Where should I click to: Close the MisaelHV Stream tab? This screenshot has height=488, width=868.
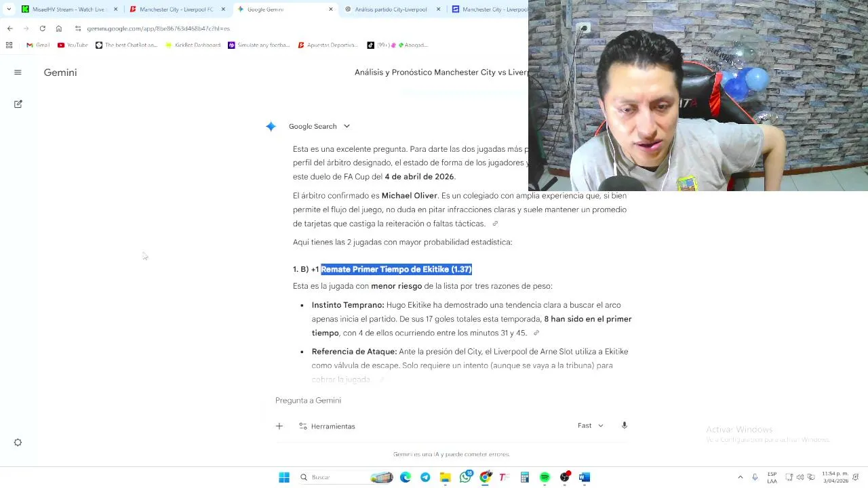click(115, 9)
